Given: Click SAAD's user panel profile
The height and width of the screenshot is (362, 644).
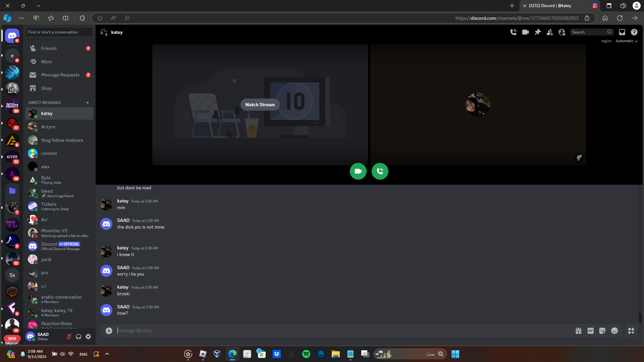Looking at the screenshot, I should (44, 337).
